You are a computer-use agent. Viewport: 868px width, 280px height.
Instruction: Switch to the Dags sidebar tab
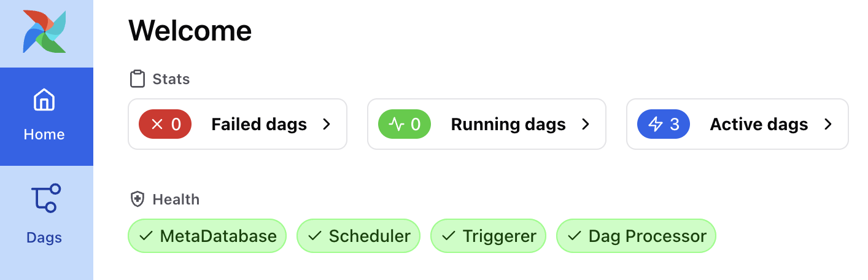(44, 215)
